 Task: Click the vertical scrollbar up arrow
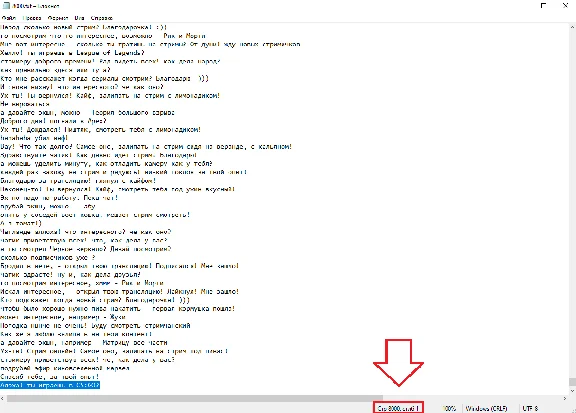point(572,27)
